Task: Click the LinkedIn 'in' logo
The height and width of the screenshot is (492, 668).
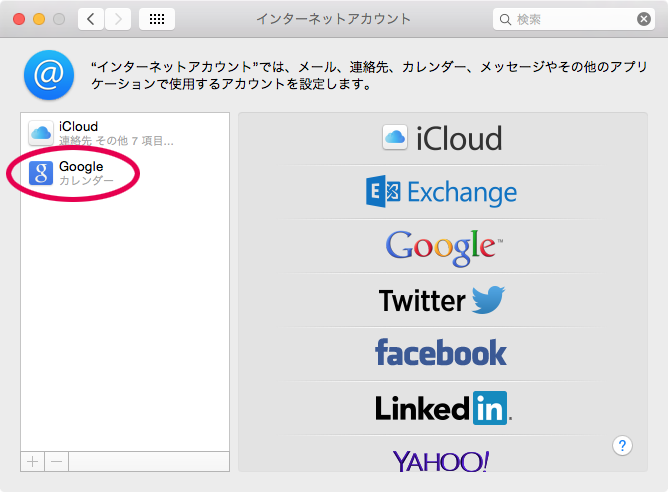Action: click(x=490, y=408)
